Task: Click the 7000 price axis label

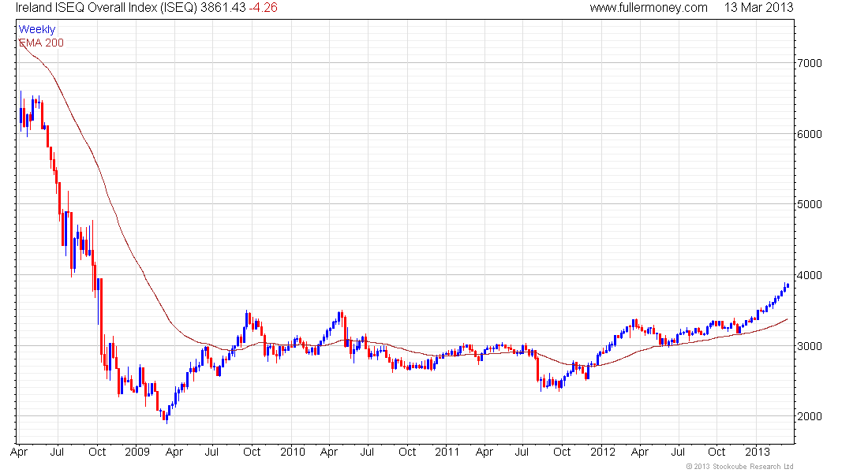Action: coord(810,63)
